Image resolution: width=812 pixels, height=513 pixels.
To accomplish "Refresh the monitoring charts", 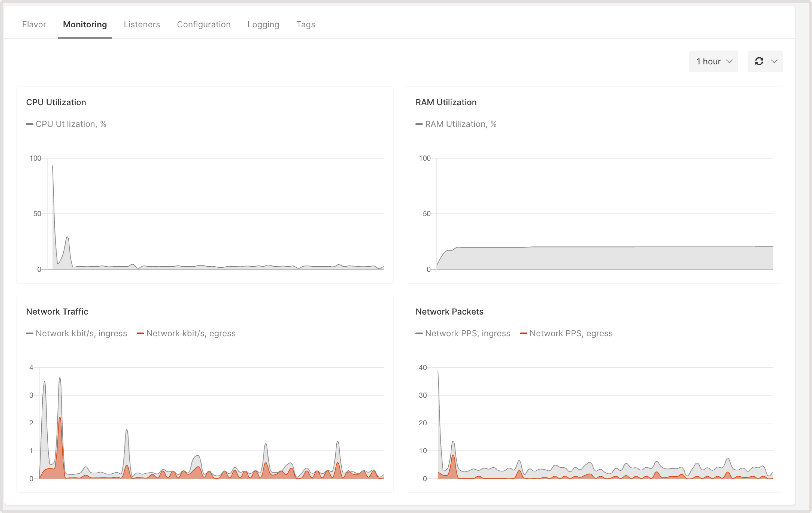I will (x=759, y=61).
